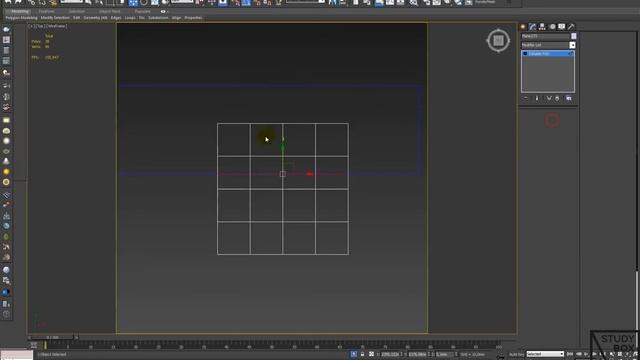Screen dimensions: 640x360
Task: Open the Hierarchy panel tab
Action: [x=542, y=27]
